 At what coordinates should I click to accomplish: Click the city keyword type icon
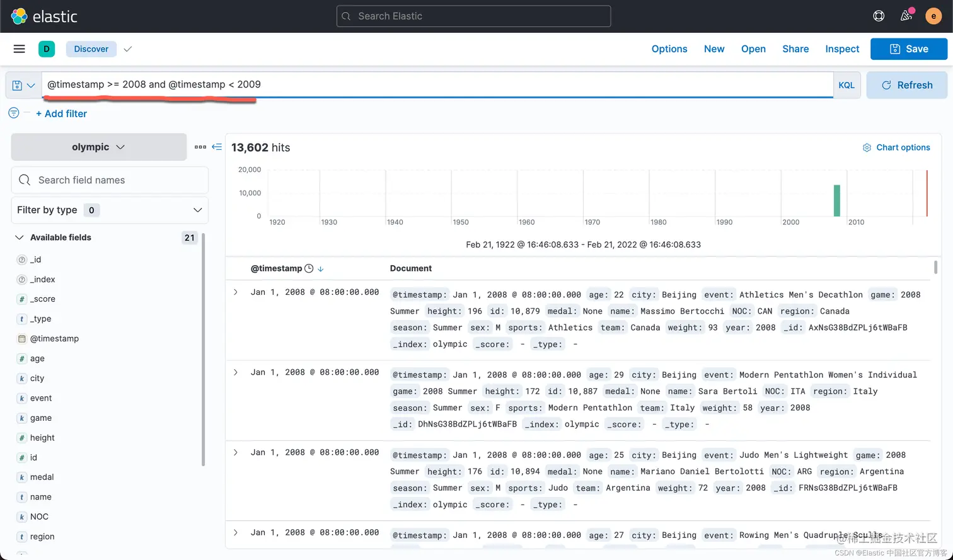(22, 379)
